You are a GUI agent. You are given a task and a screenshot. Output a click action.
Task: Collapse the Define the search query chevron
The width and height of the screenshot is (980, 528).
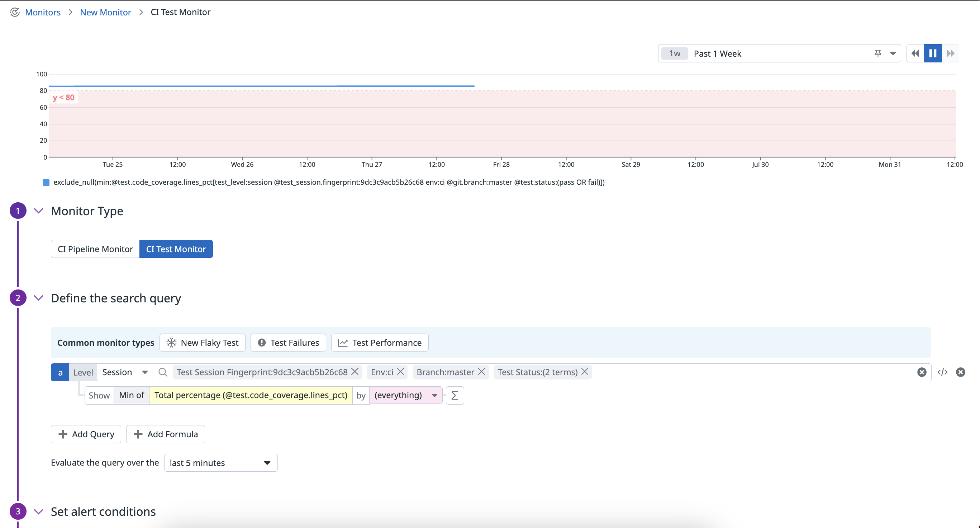point(38,298)
